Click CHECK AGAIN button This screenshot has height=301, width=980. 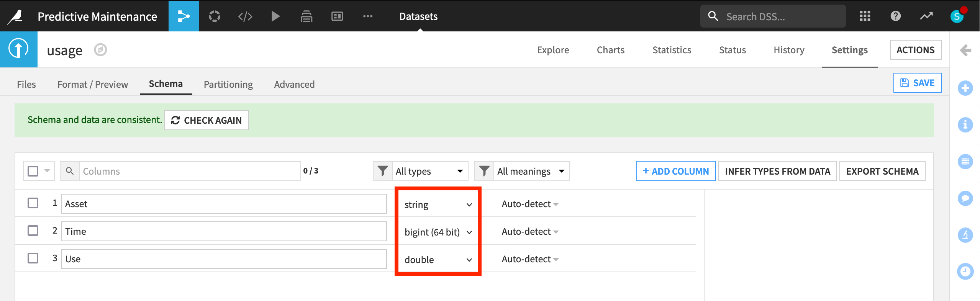(206, 120)
